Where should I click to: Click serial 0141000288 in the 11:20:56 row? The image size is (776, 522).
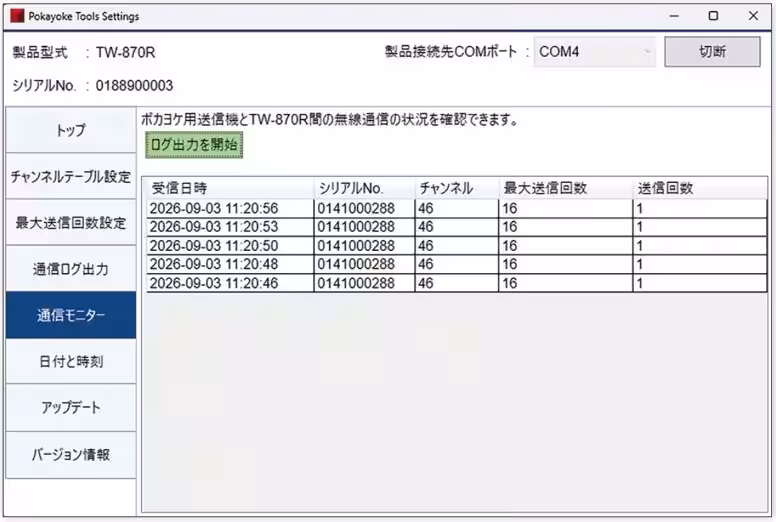356,208
